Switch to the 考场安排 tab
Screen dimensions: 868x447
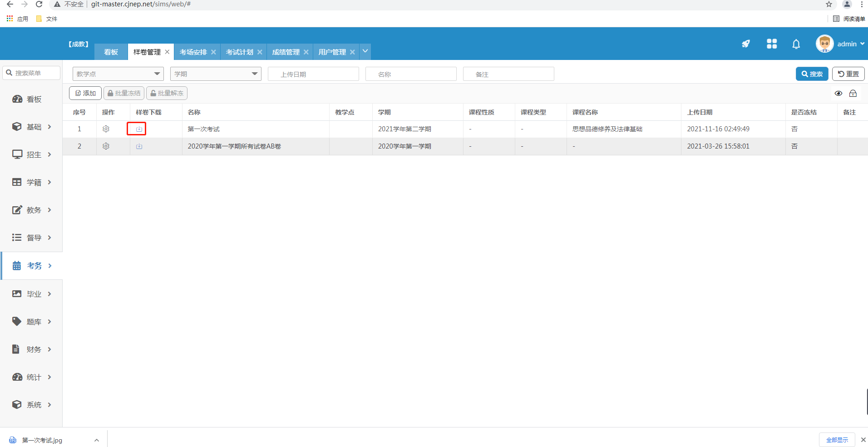click(193, 52)
